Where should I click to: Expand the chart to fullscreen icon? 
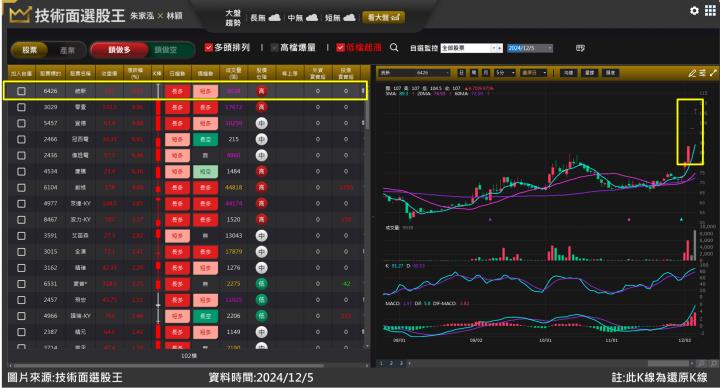pos(713,73)
